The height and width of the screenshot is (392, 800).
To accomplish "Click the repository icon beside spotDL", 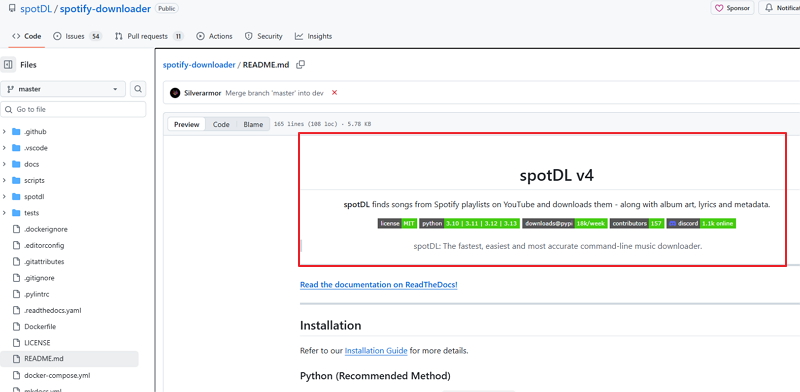I will (x=12, y=9).
